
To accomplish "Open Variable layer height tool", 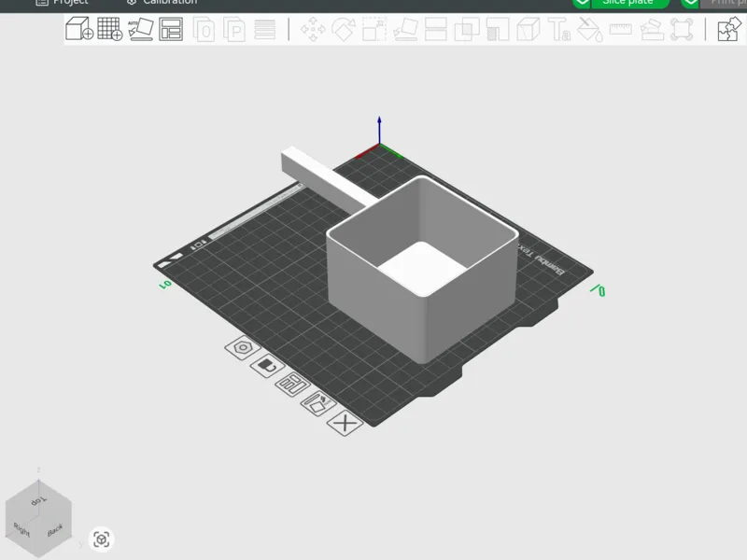I will 265,30.
